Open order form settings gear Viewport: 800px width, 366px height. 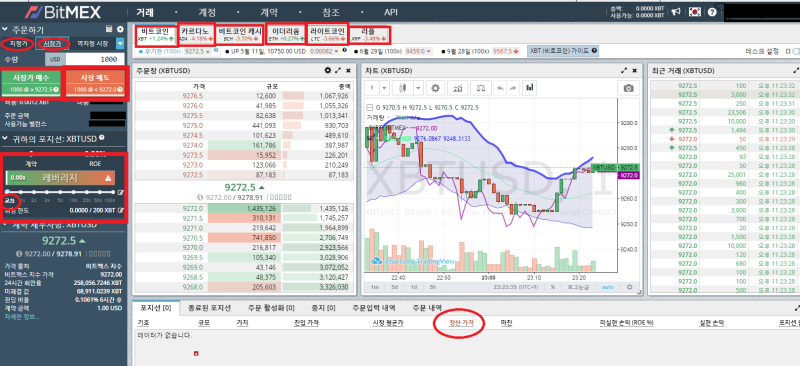click(x=120, y=30)
